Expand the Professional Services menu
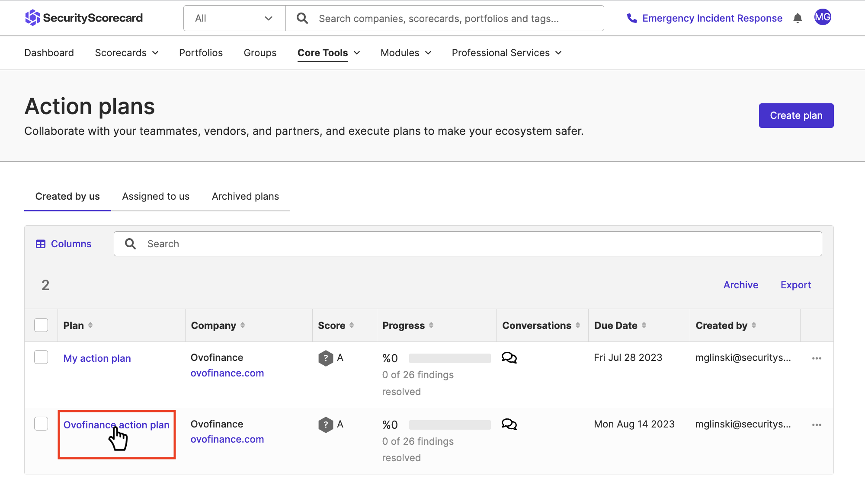The height and width of the screenshot is (504, 865). coord(507,53)
